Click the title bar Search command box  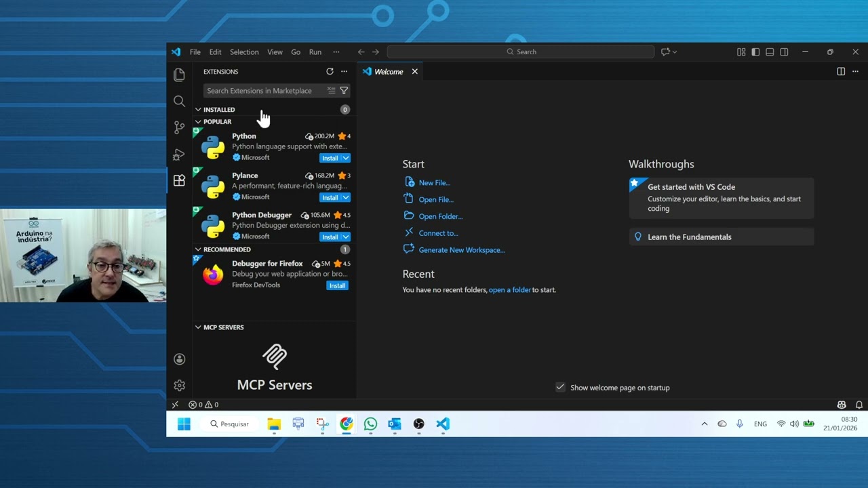click(521, 52)
